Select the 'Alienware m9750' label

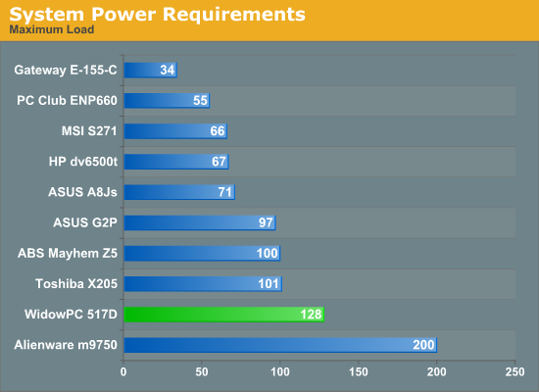click(66, 345)
